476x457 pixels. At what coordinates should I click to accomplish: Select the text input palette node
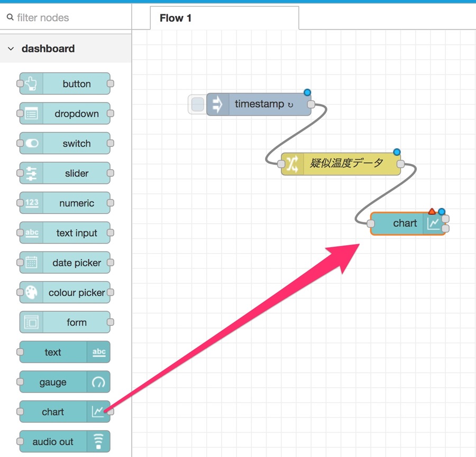click(65, 232)
